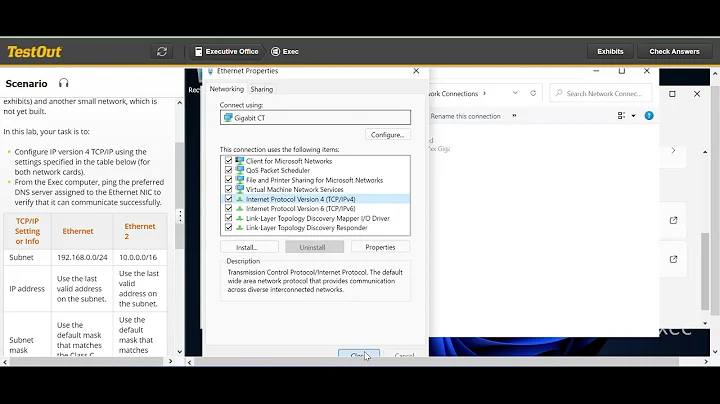Open the blue help info icon
The image size is (720, 404).
pos(649,116)
